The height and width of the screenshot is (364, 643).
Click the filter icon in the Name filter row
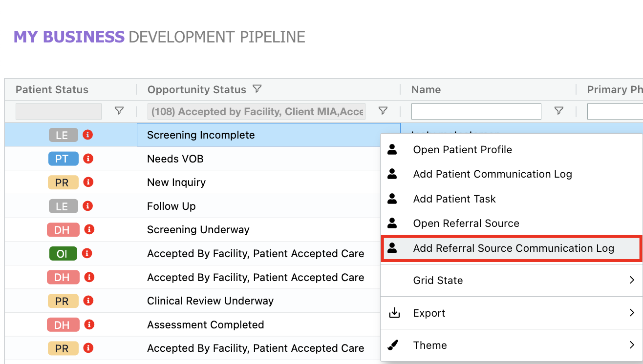click(x=558, y=111)
